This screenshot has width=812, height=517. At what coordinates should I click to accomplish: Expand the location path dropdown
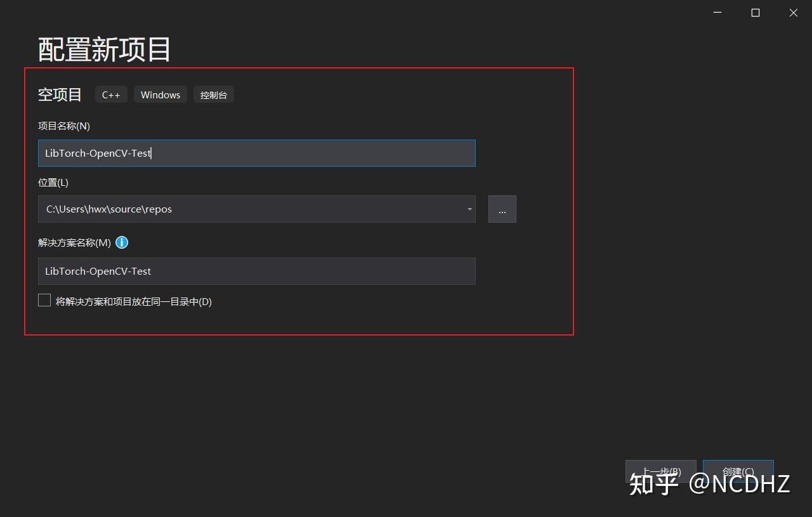(469, 209)
